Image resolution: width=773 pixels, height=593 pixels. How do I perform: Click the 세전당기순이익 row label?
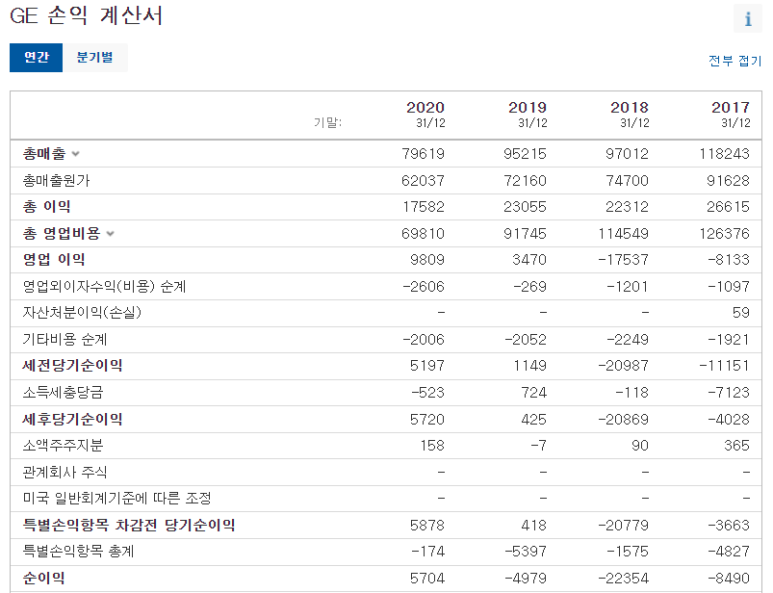click(72, 365)
